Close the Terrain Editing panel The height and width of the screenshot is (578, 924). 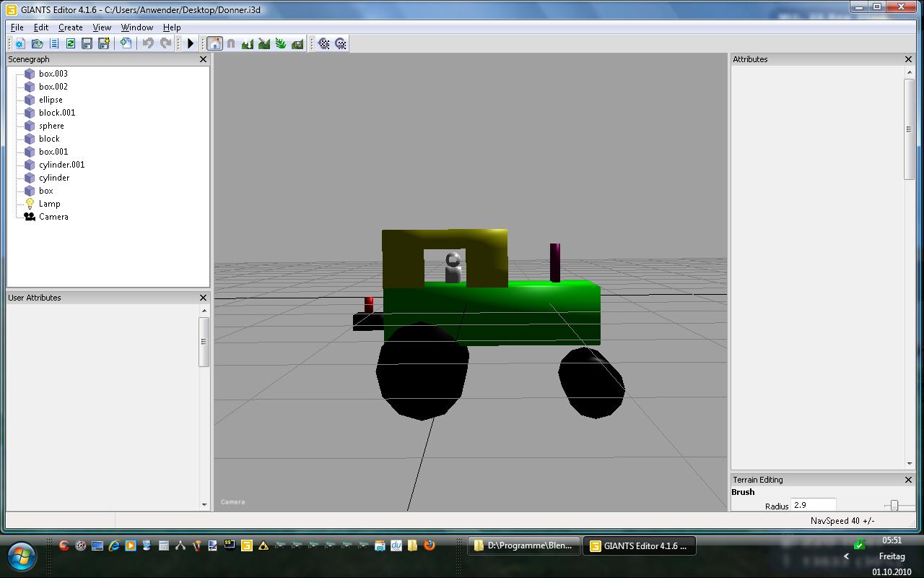(x=908, y=480)
